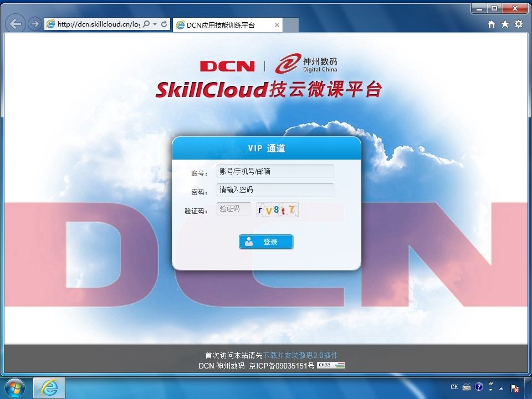Open the address bar dropdown arrow

tap(155, 24)
